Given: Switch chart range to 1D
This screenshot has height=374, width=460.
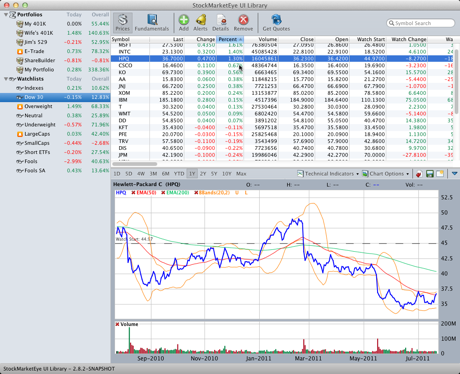Looking at the screenshot, I should pos(117,174).
